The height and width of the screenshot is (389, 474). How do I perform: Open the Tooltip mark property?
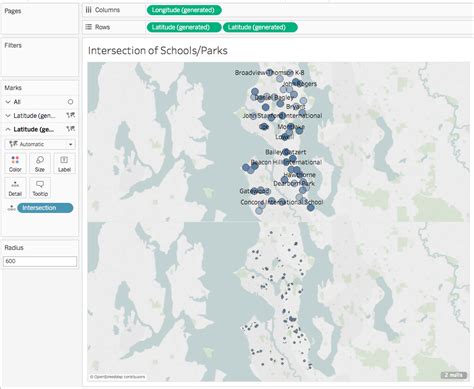point(40,188)
